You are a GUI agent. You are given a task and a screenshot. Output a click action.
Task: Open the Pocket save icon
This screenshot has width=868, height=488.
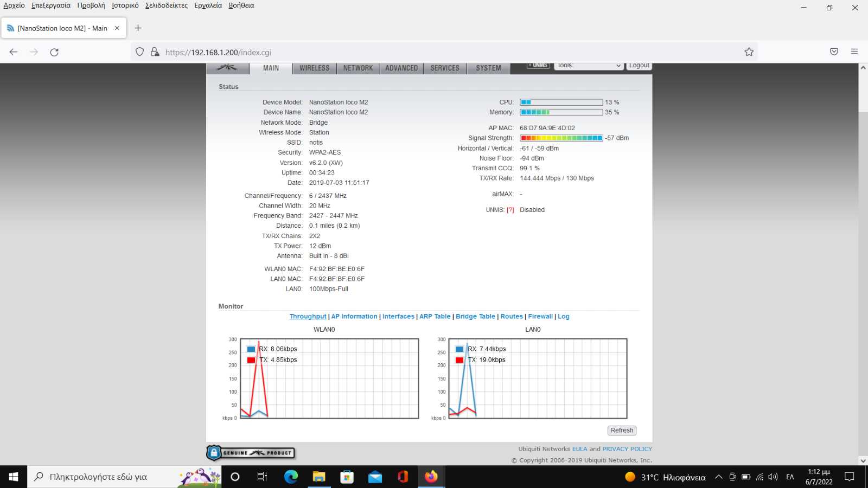(834, 52)
